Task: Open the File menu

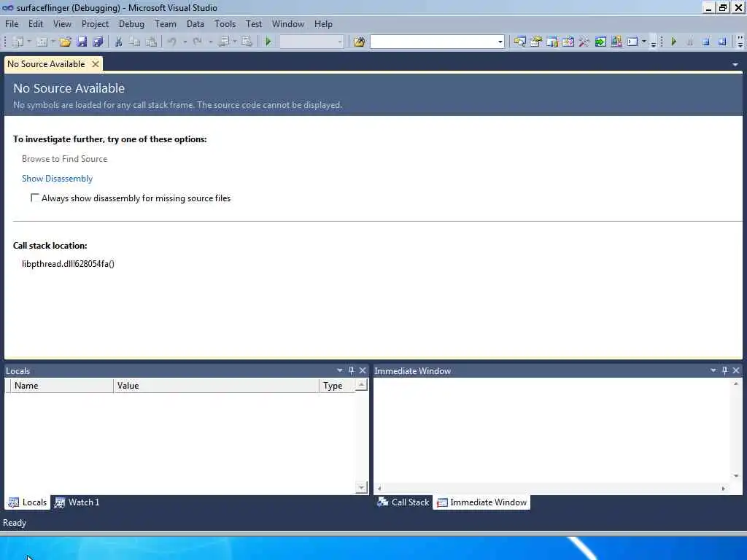Action: (x=12, y=24)
